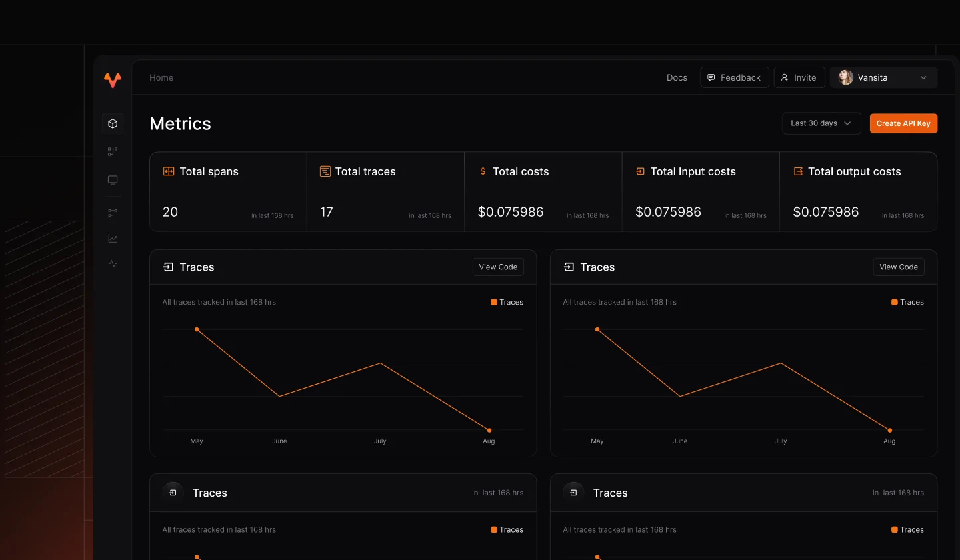The image size is (960, 560).
Task: Click the June axis label in left chart
Action: 279,441
